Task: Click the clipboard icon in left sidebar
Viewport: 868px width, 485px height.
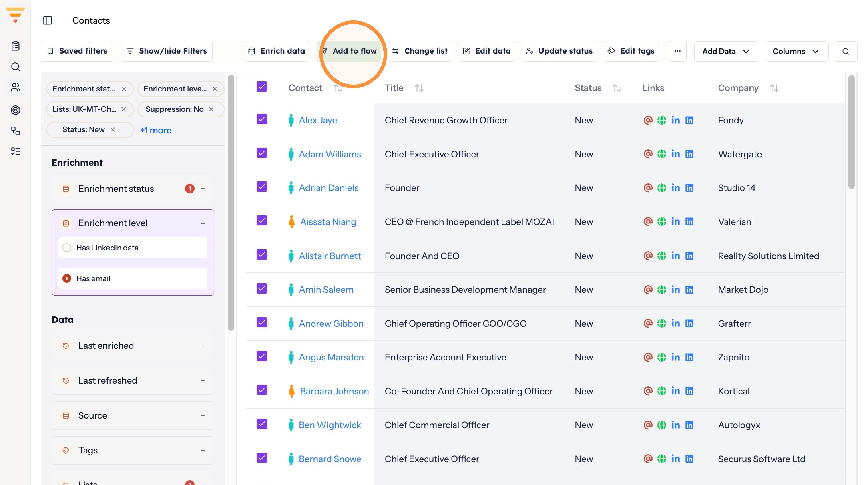Action: (x=15, y=46)
